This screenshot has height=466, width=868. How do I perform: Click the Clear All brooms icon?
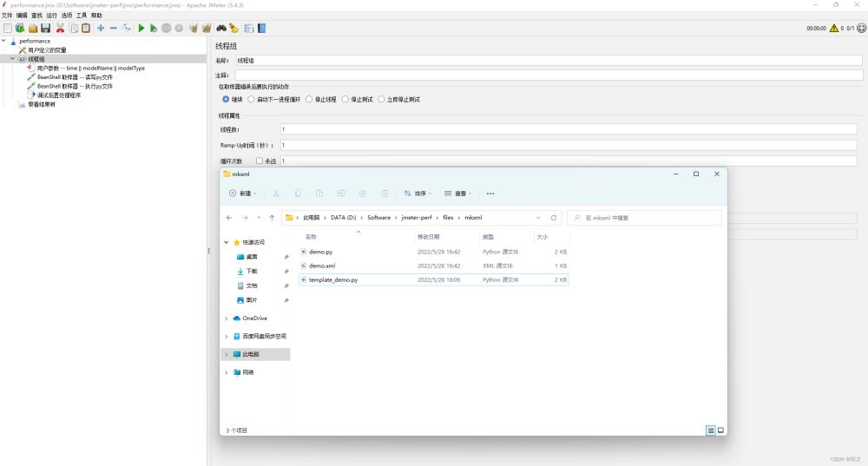click(207, 29)
